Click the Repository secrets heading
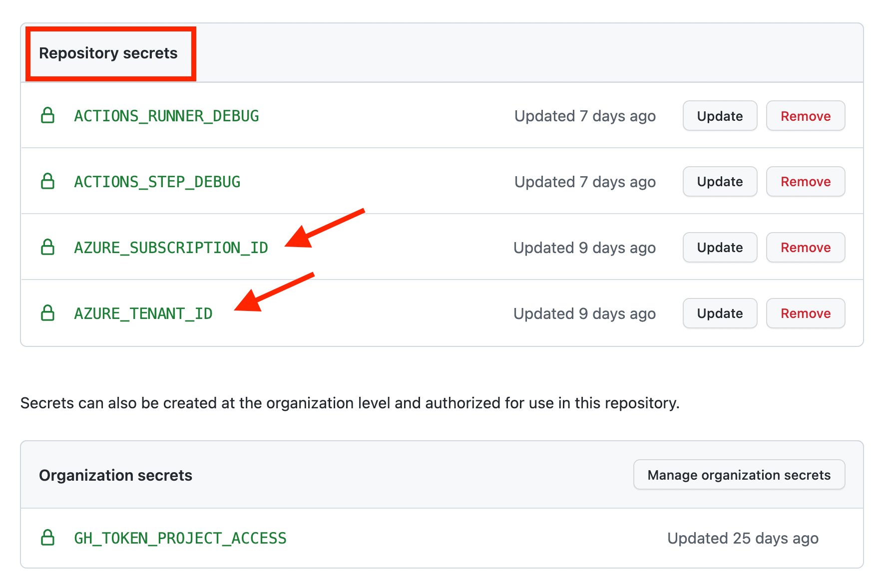This screenshot has width=881, height=588. 109,53
